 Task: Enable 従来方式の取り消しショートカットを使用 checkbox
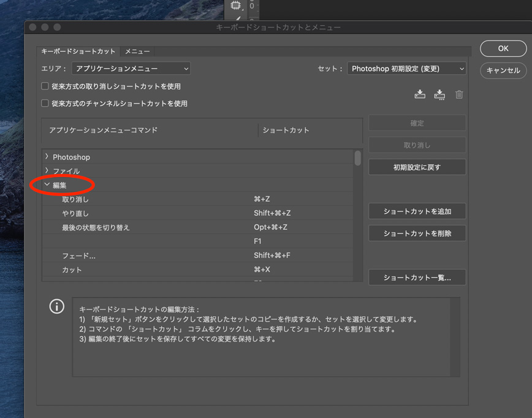[45, 86]
